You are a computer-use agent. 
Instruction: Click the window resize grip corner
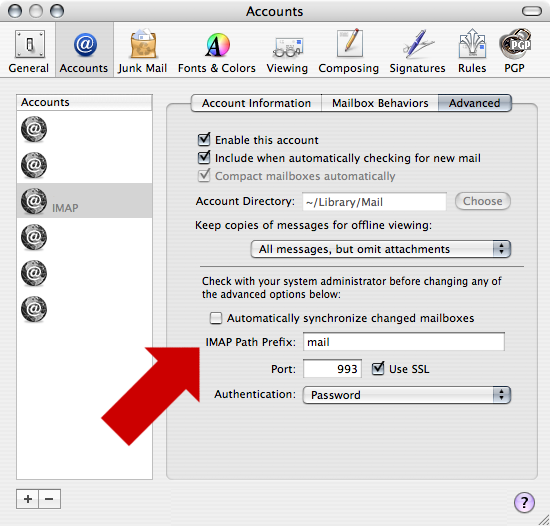(x=544, y=520)
